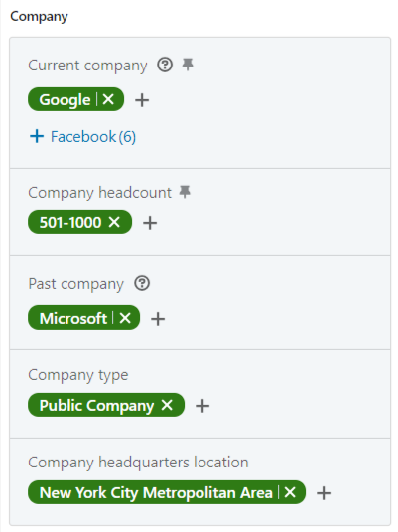
Task: Remove New York City Metropolitan Area filter
Action: coord(290,492)
